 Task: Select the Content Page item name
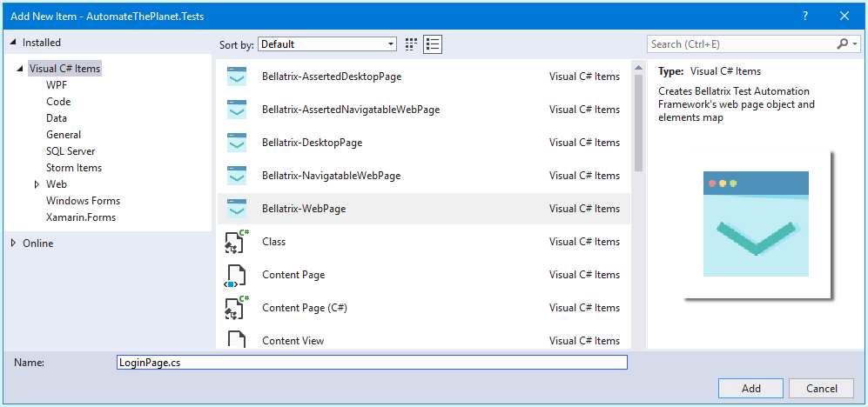[293, 275]
